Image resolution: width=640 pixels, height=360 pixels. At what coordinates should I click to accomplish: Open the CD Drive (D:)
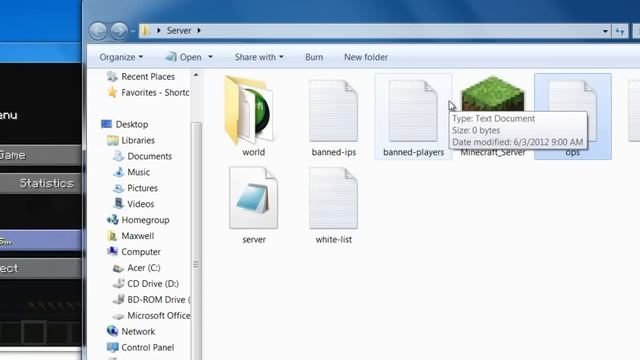point(145,283)
